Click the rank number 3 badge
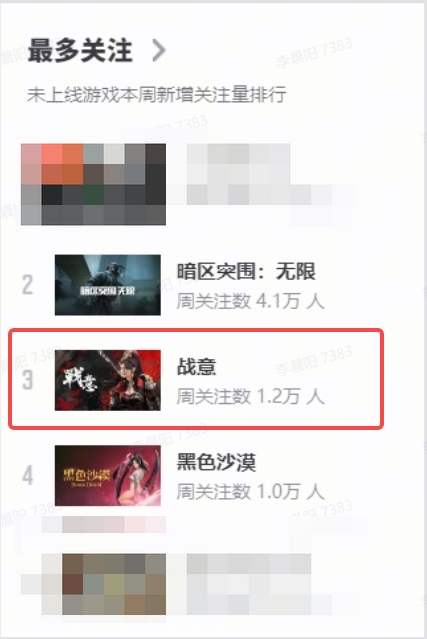The height and width of the screenshot is (639, 427). click(x=27, y=380)
